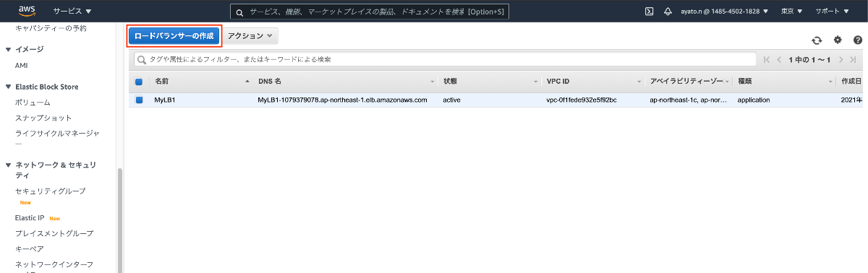This screenshot has height=273, width=868.
Task: Open セキュリティグループ in sidebar
Action: [50, 191]
